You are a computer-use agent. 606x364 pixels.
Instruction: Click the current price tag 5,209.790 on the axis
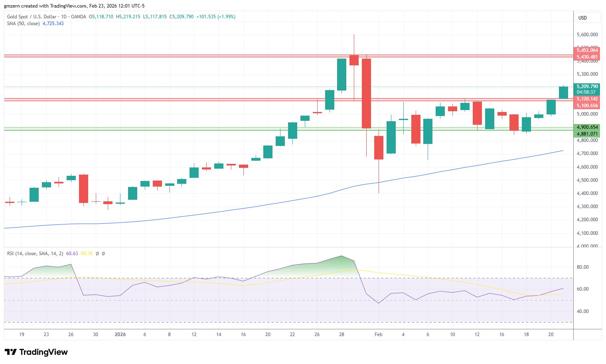pos(587,87)
